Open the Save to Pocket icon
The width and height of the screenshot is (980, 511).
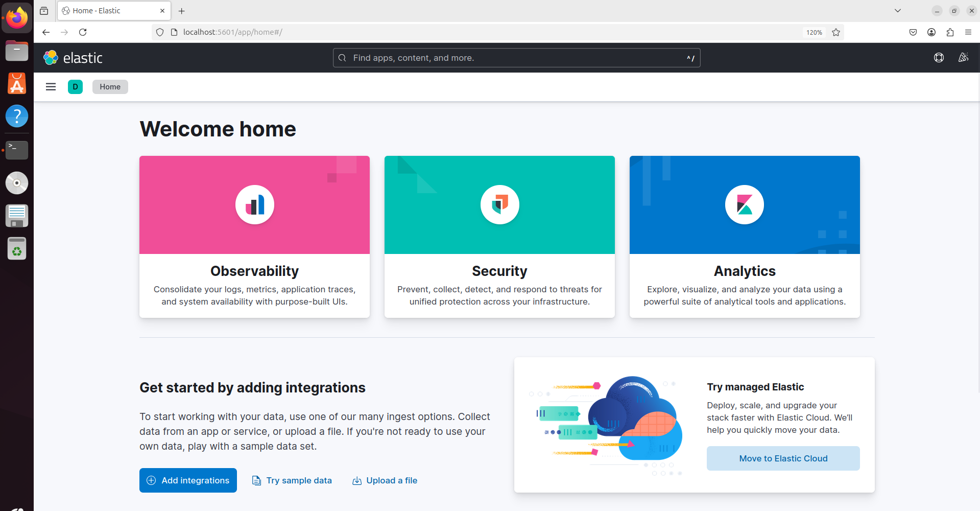pos(913,32)
